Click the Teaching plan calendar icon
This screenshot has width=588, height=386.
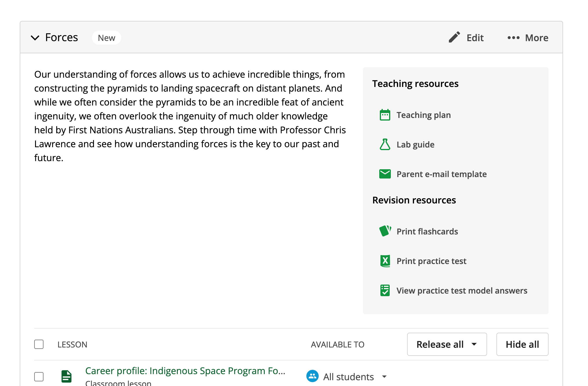(x=385, y=115)
